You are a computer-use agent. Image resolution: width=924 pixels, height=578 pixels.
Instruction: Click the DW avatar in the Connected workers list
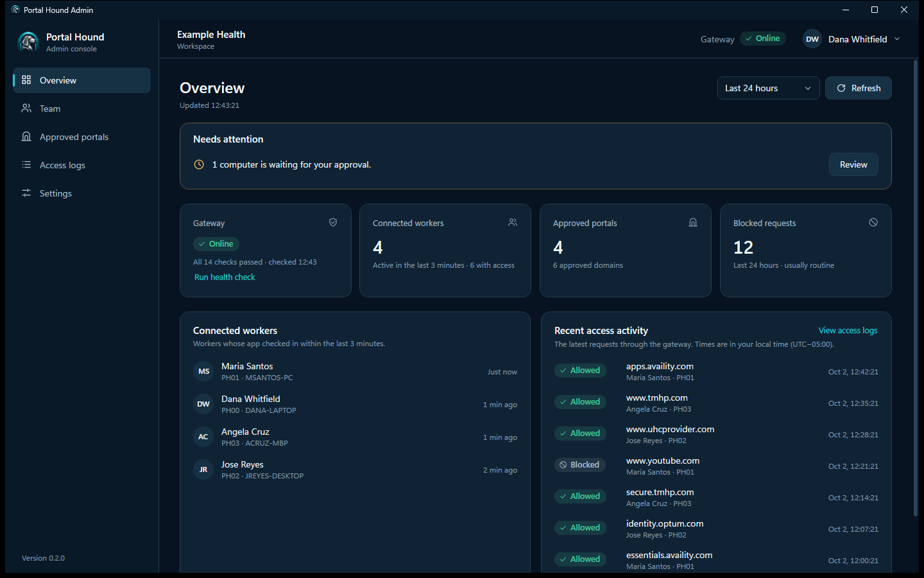203,404
